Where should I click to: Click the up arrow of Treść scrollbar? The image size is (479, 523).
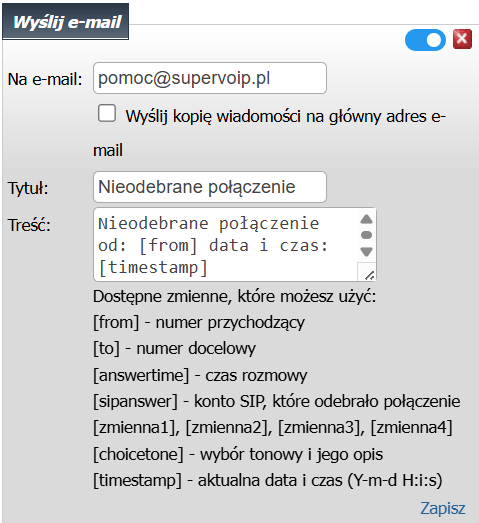[367, 219]
